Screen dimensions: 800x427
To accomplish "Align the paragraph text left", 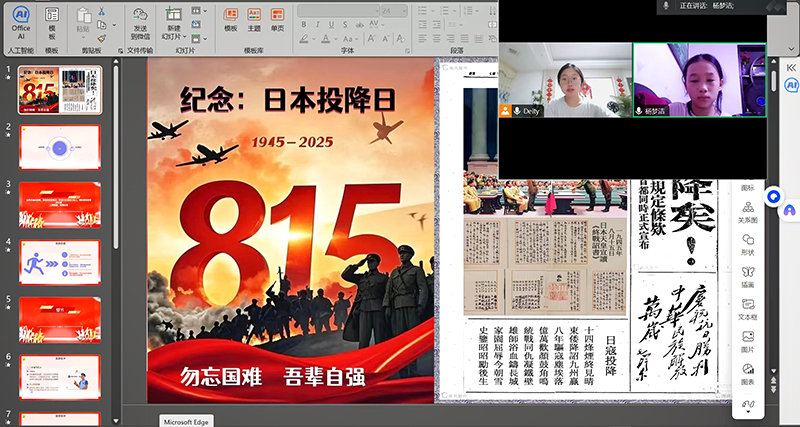I will click(x=422, y=38).
